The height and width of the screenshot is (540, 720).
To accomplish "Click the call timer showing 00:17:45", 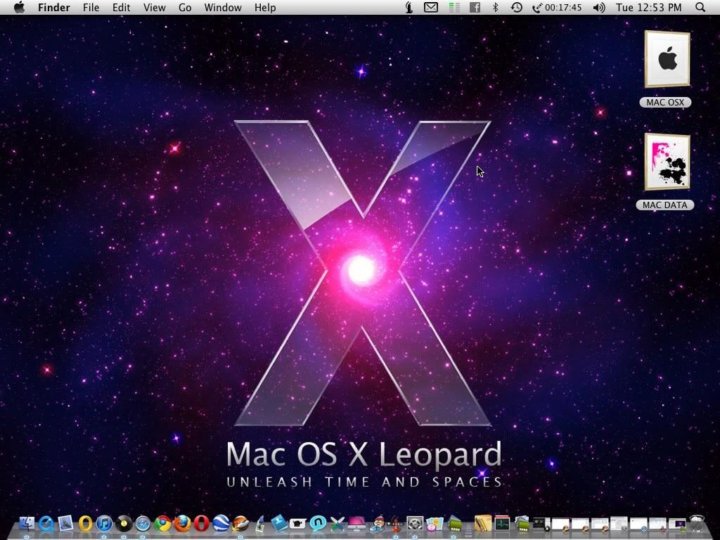I will coord(557,7).
